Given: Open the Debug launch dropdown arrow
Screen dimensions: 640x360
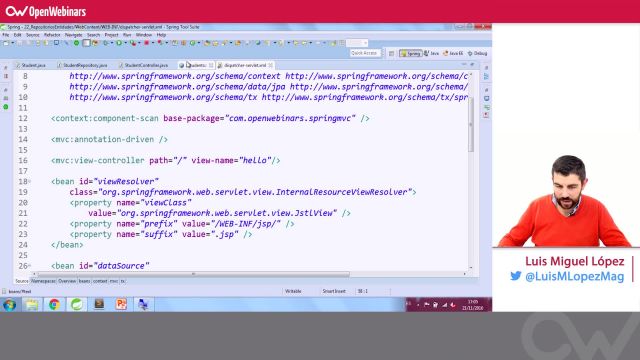Looking at the screenshot, I should tap(112, 43).
